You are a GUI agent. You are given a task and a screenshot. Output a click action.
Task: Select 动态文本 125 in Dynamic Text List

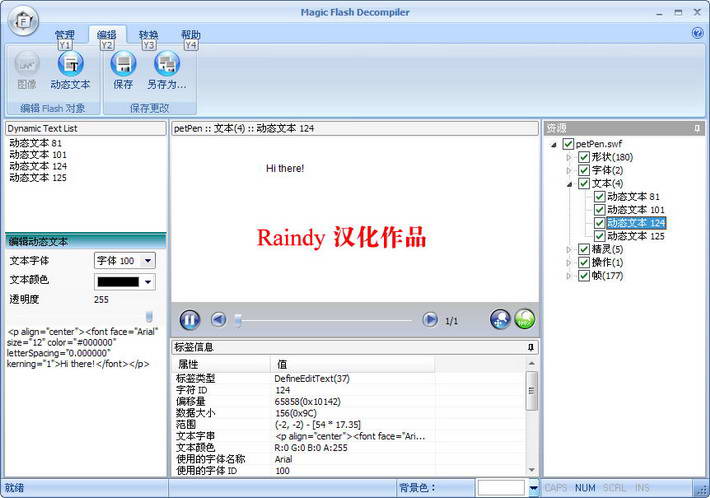coord(38,177)
